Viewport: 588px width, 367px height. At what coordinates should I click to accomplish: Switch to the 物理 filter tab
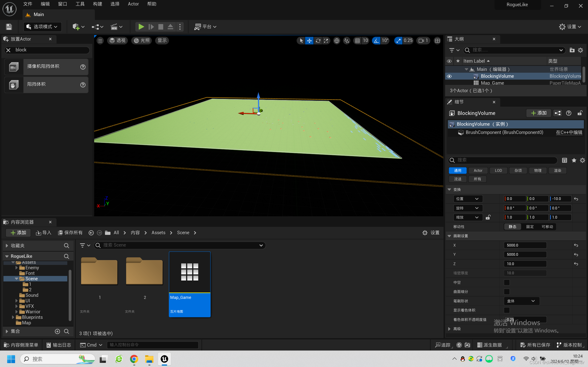tap(537, 170)
